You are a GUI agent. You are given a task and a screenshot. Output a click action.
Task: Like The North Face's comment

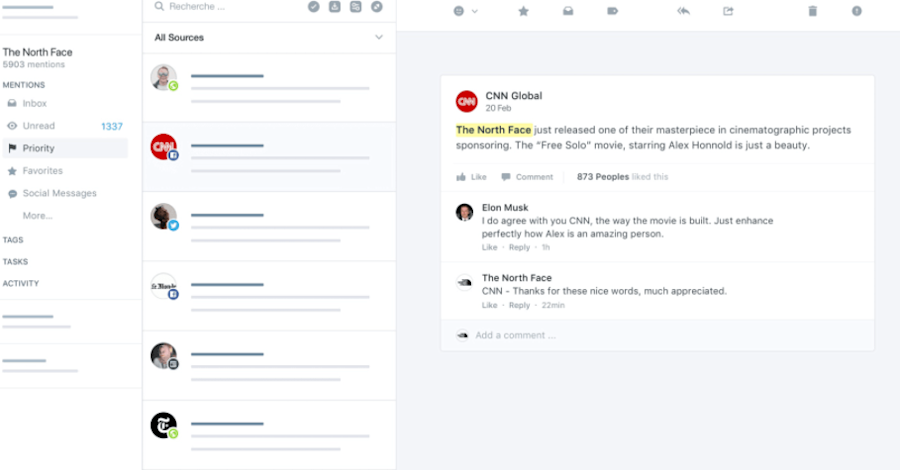490,305
